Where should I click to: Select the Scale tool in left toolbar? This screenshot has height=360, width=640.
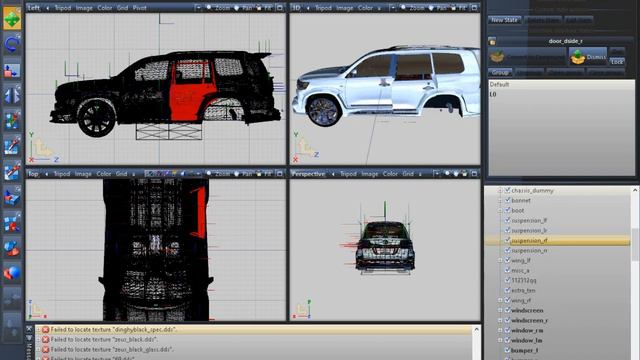(x=12, y=69)
